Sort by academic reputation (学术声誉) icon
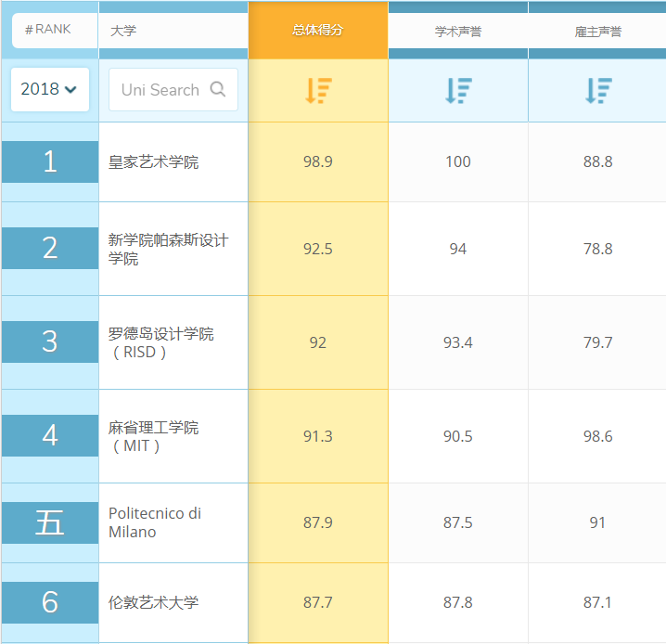The width and height of the screenshot is (666, 644). pos(458,90)
